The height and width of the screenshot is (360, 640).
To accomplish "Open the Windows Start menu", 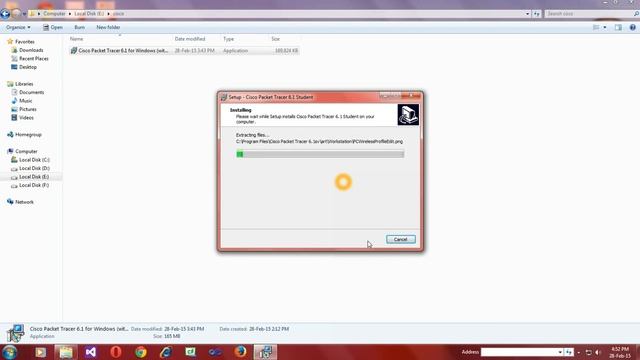I will tap(9, 352).
